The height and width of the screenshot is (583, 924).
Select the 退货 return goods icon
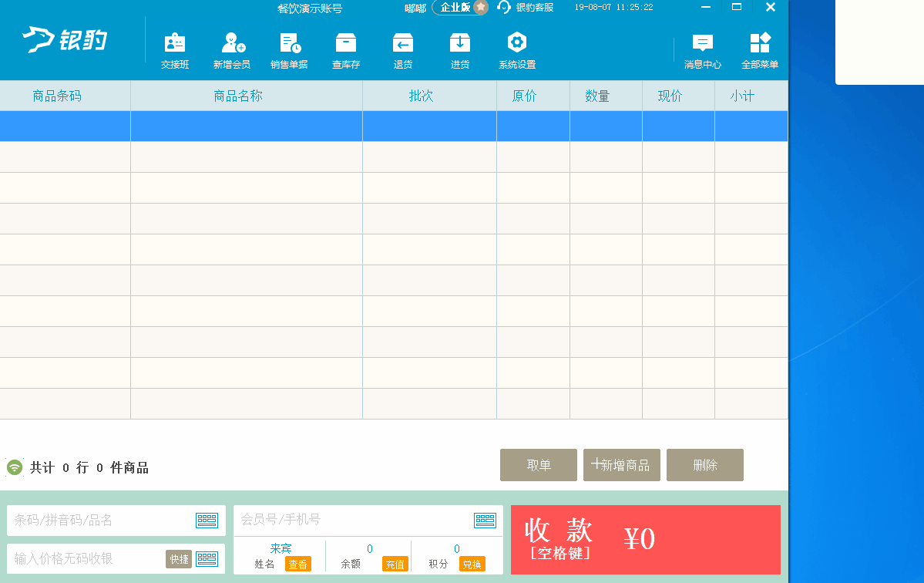[403, 51]
